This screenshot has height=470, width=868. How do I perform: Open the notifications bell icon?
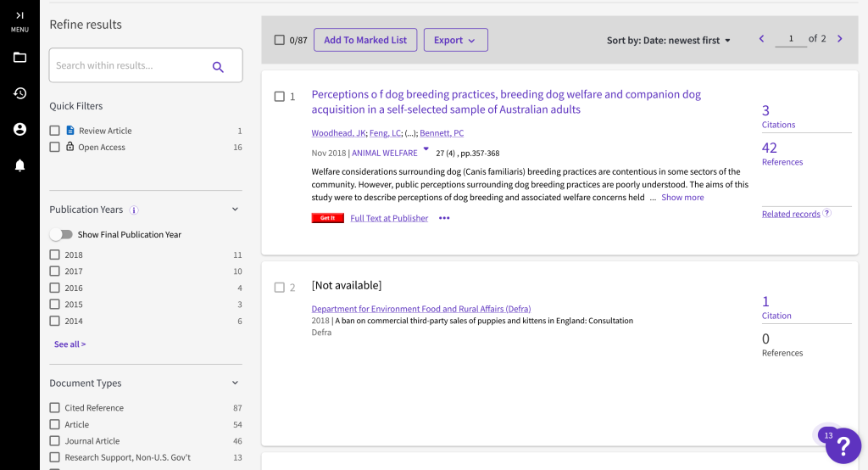(19, 165)
